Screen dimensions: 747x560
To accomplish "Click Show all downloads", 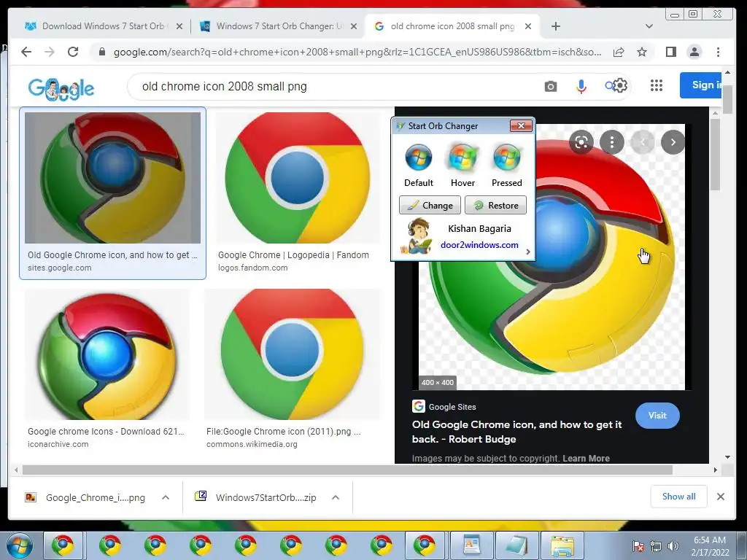I will pyautogui.click(x=679, y=497).
